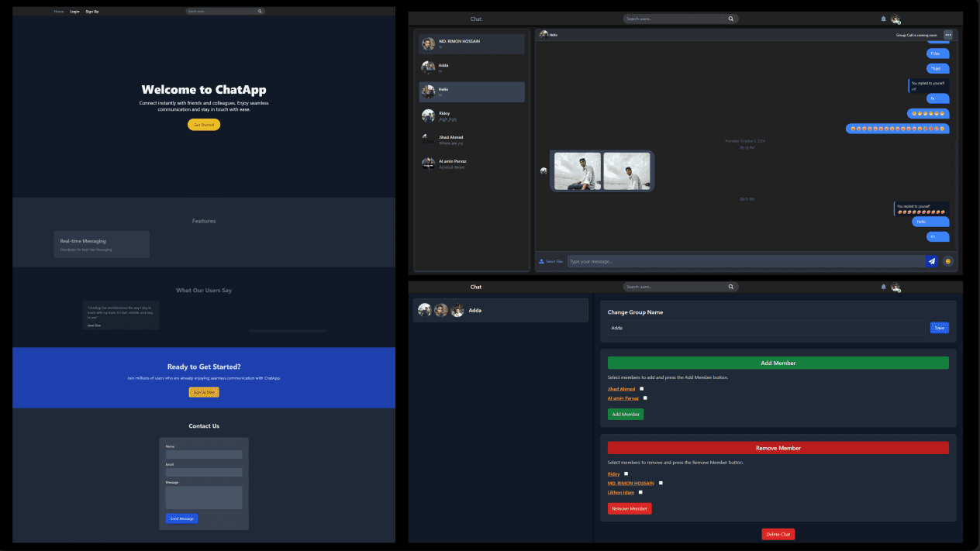Click search magnifier in the top chat window
This screenshot has width=980, height=551.
pyautogui.click(x=730, y=19)
